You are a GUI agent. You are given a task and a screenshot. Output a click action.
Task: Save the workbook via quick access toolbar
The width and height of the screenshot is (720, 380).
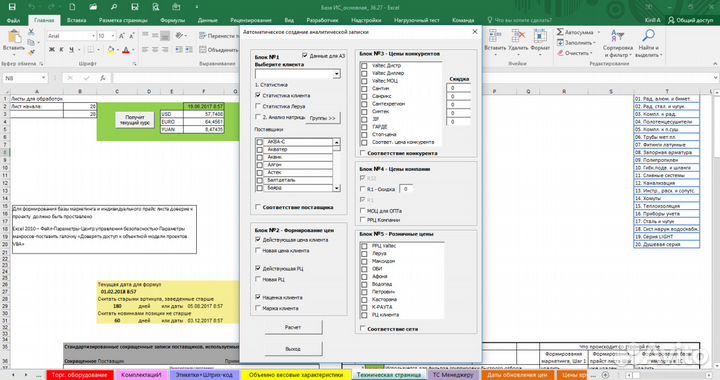[12, 7]
